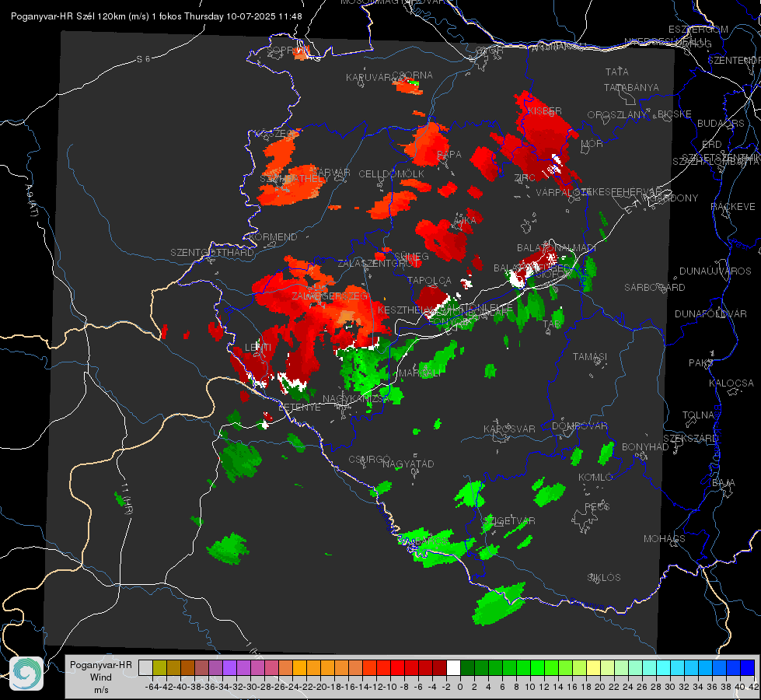
Task: Click the swirl logo icon beside the legend
Action: [26, 674]
